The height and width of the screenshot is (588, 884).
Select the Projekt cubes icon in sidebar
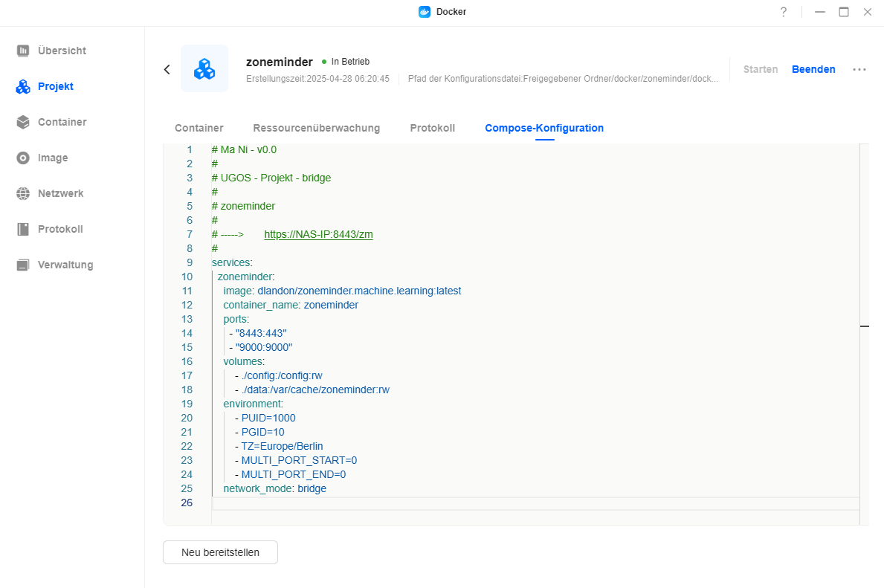23,86
